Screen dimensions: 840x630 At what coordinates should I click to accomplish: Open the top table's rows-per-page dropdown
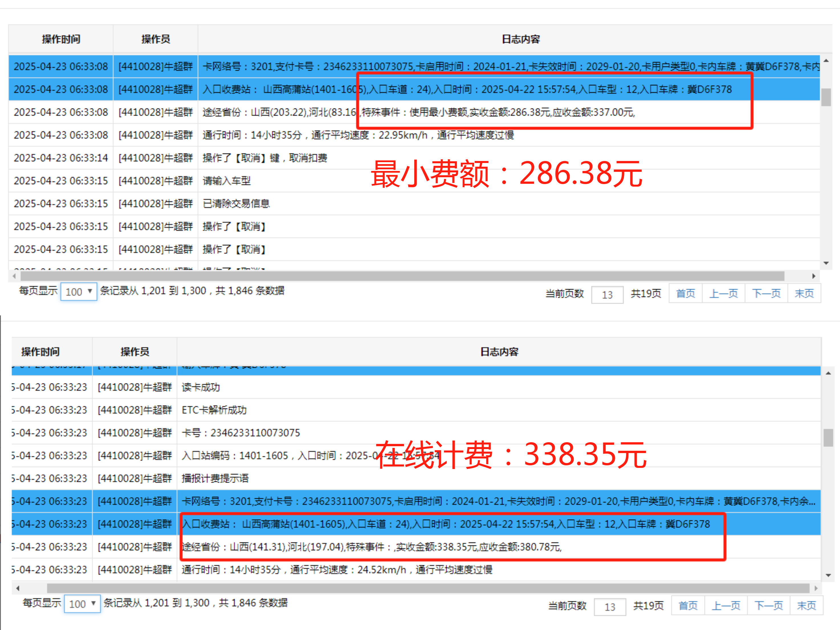pyautogui.click(x=79, y=292)
